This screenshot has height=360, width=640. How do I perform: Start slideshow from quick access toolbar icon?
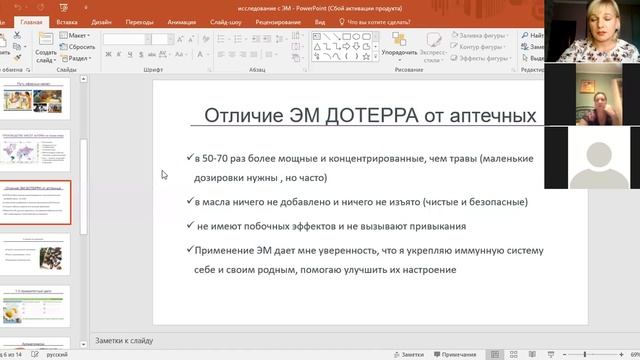(63, 7)
